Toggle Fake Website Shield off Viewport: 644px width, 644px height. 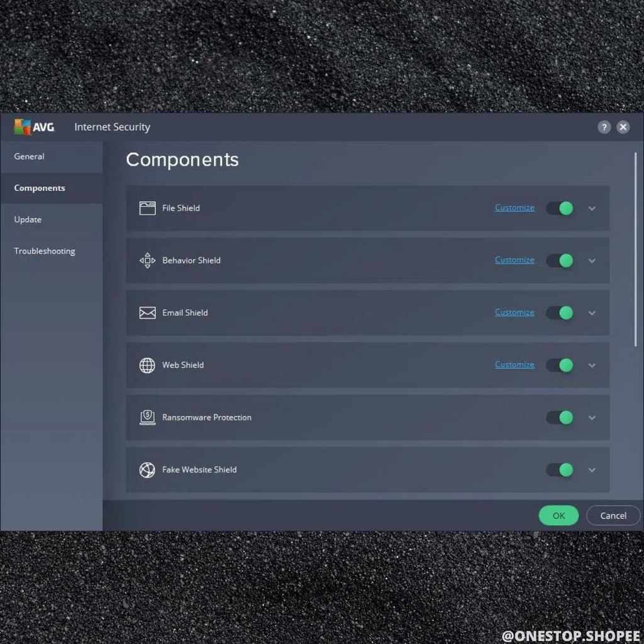pos(560,470)
